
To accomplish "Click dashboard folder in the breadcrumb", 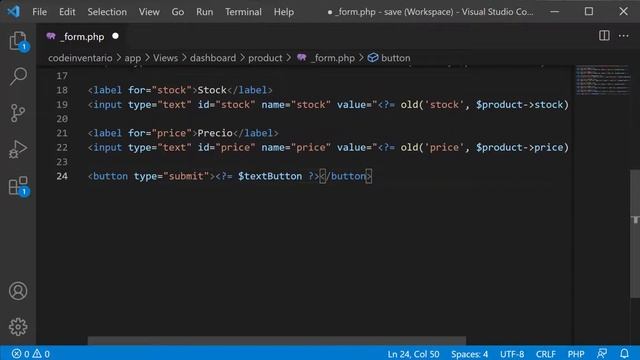I will 213,58.
